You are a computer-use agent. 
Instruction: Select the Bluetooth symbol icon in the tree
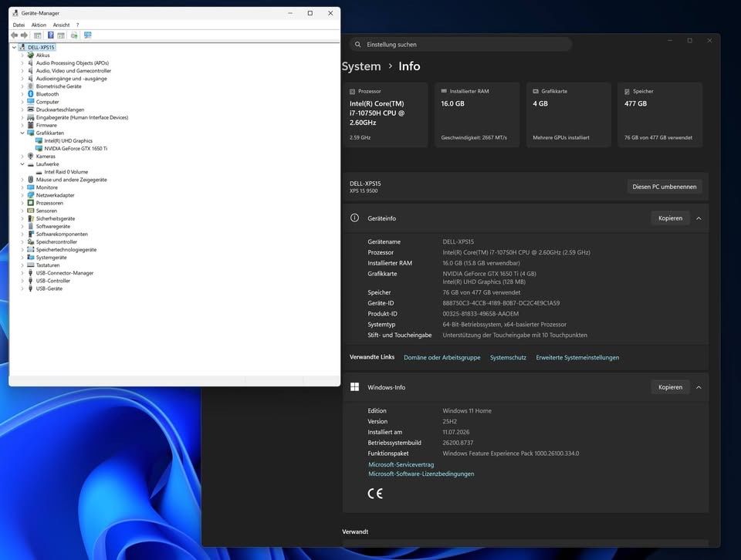[31, 94]
